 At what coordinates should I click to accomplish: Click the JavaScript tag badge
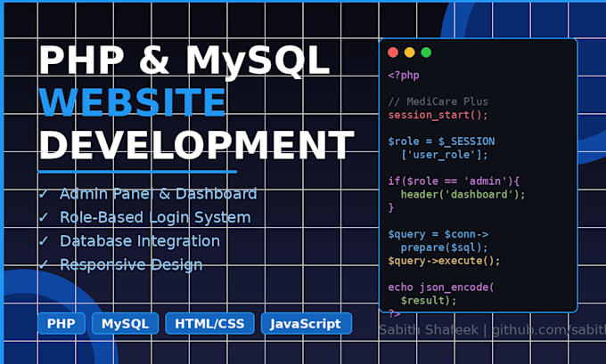tap(306, 323)
